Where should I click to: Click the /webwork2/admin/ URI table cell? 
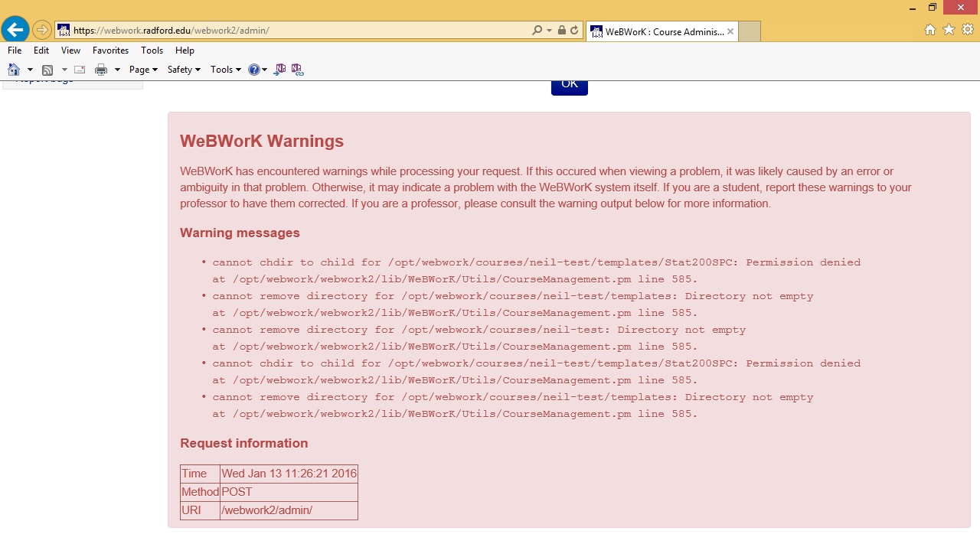click(289, 510)
